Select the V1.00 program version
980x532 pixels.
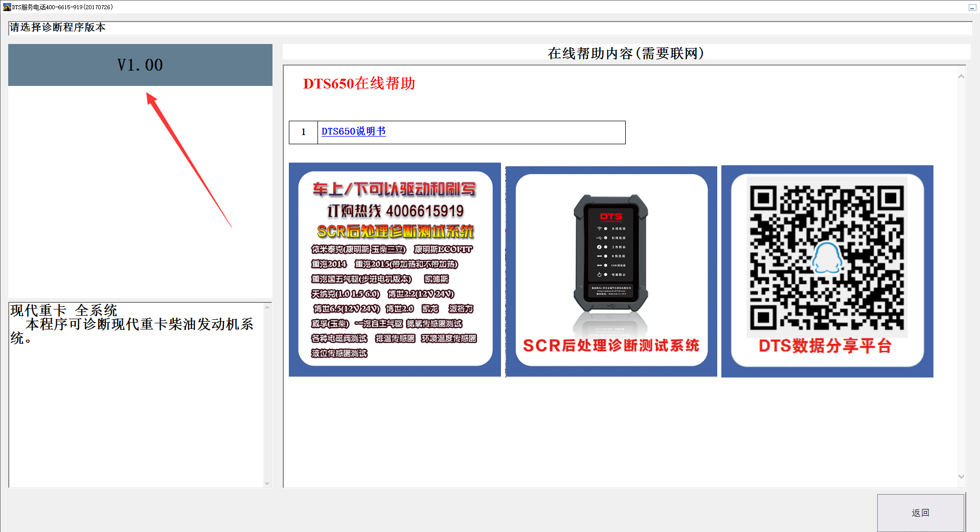[140, 65]
